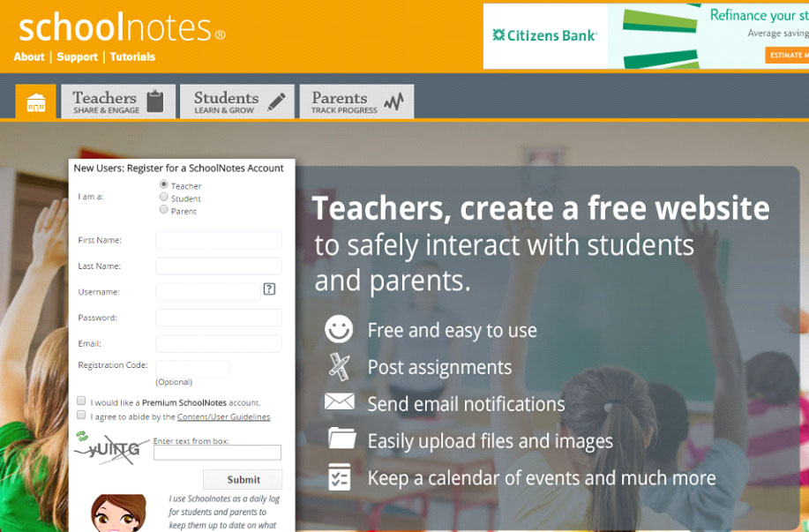The image size is (809, 532).
Task: Click the 'Enter text from box:' label
Action: (x=191, y=441)
